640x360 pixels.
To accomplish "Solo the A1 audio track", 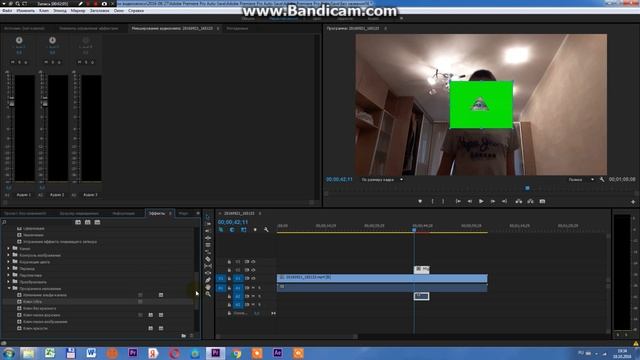I will point(259,288).
